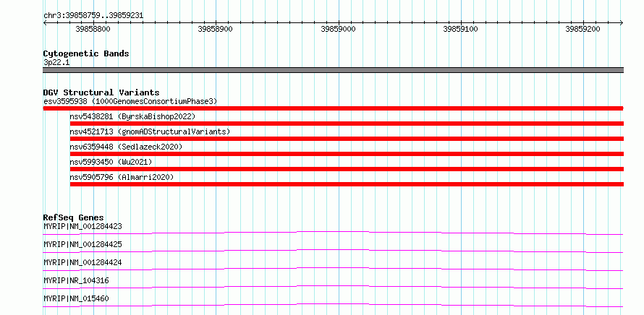Click the magenta intron line of NR_104316
The height and width of the screenshot is (315, 644).
(333, 287)
